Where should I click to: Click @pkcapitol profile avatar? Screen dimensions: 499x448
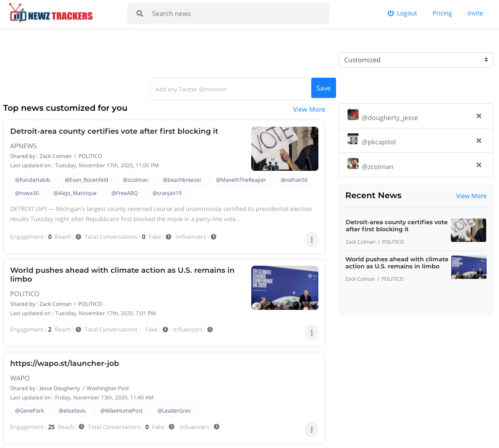(353, 139)
